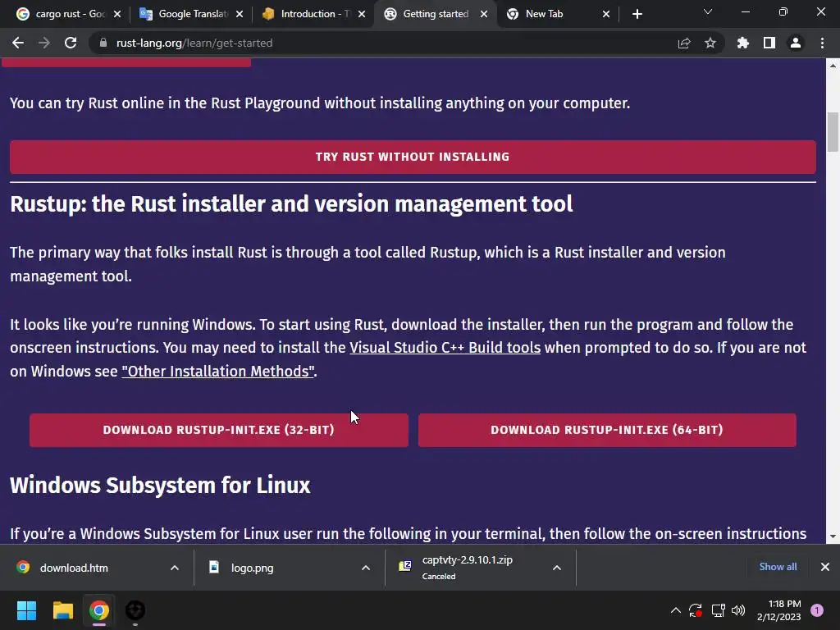Show all downloads
This screenshot has width=840, height=630.
coord(778,567)
